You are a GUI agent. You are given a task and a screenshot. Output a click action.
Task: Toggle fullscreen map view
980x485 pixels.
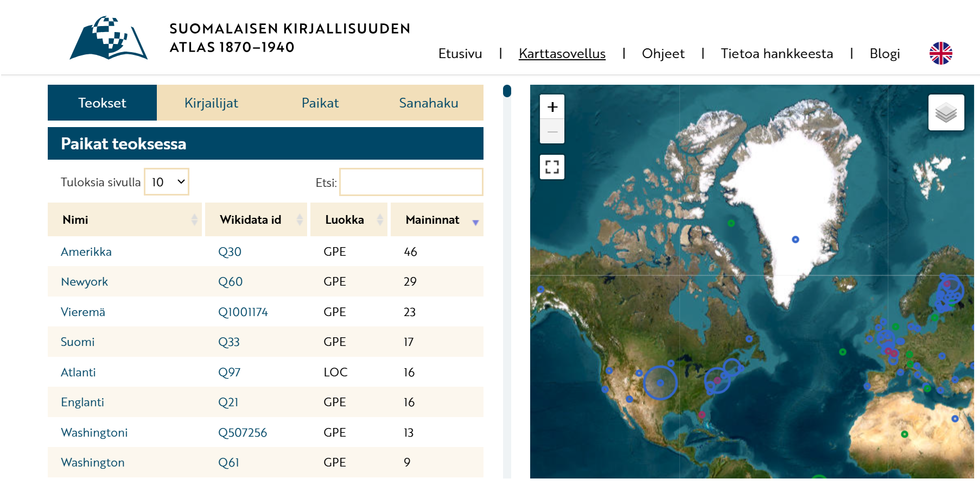click(552, 167)
